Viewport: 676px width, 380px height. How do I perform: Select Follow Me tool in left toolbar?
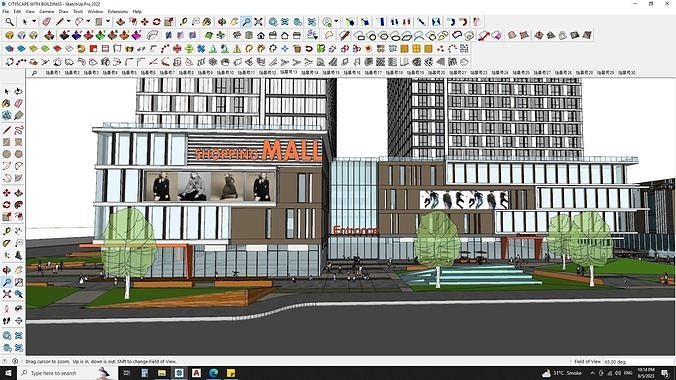[x=19, y=205]
